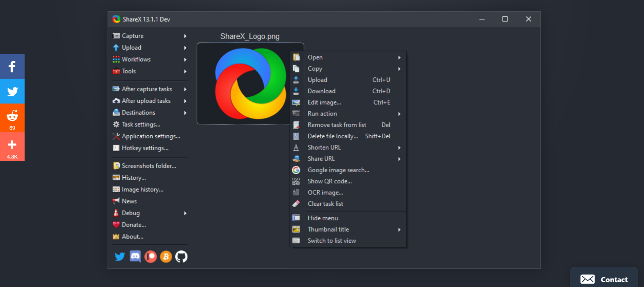
Task: Open the Discord icon link
Action: click(x=135, y=256)
